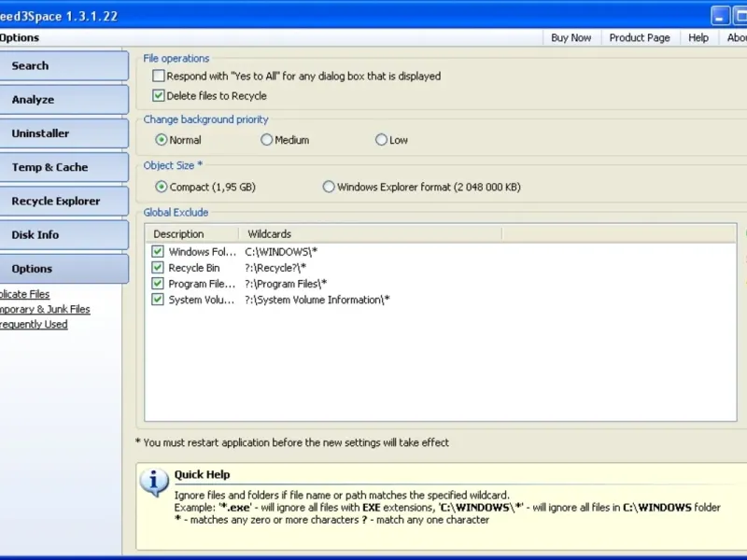Open the Temp & Cache section
The width and height of the screenshot is (747, 560).
point(63,167)
